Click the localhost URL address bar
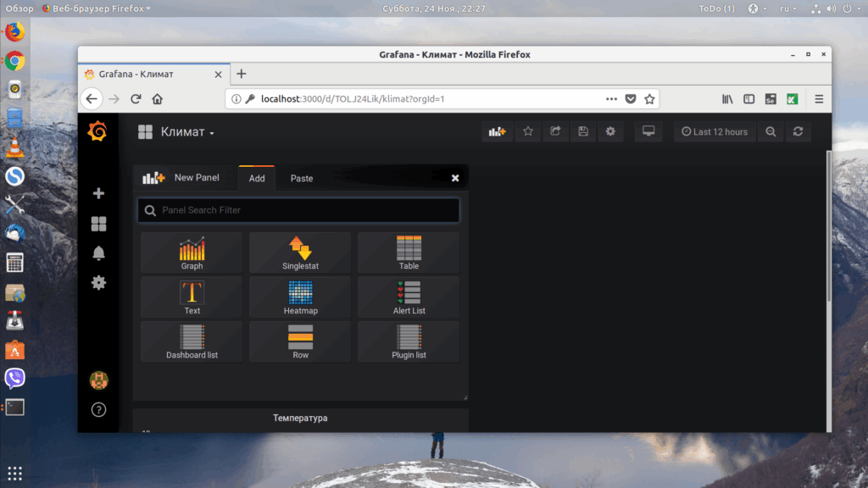868x488 pixels. click(x=353, y=99)
